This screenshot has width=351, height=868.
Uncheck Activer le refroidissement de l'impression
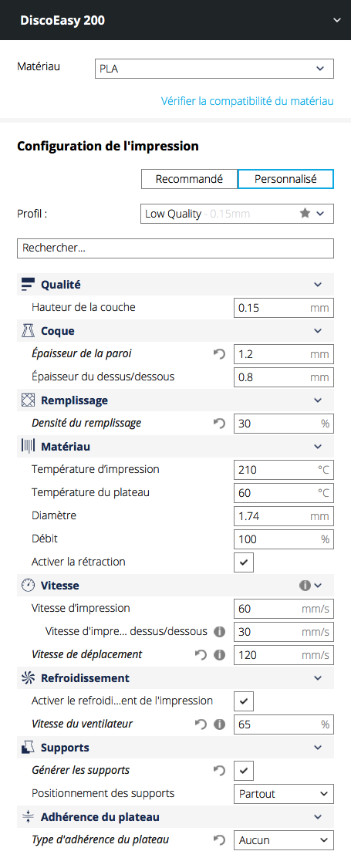244,701
